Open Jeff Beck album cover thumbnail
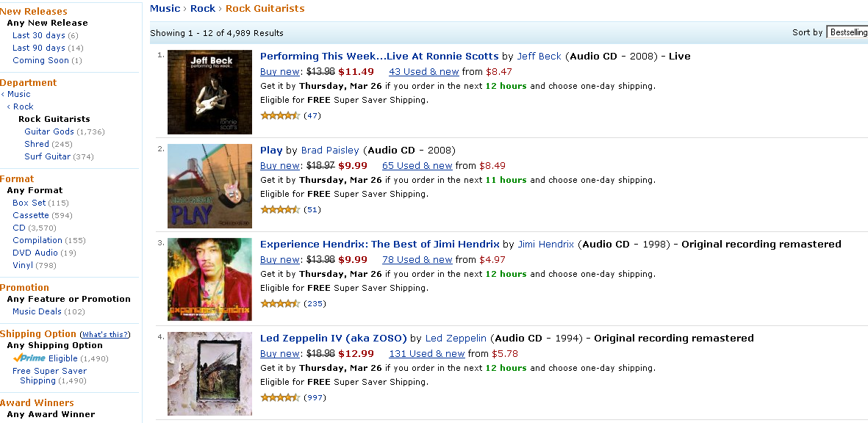 (209, 93)
